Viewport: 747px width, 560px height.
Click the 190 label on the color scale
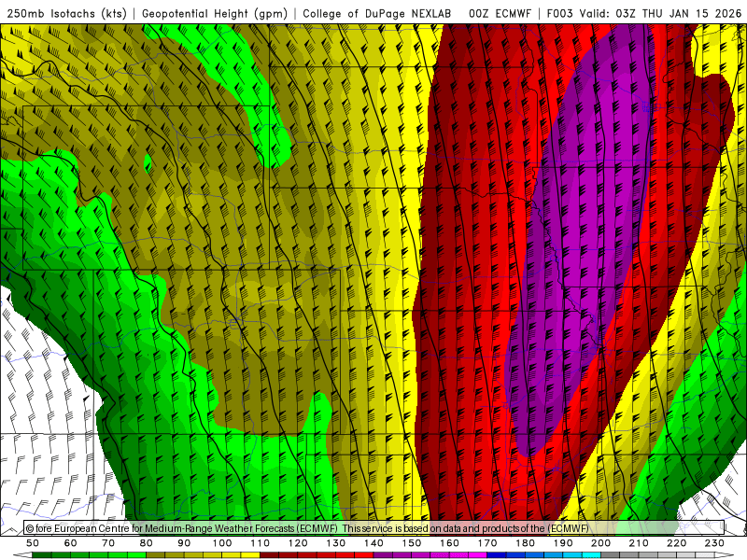click(x=563, y=543)
